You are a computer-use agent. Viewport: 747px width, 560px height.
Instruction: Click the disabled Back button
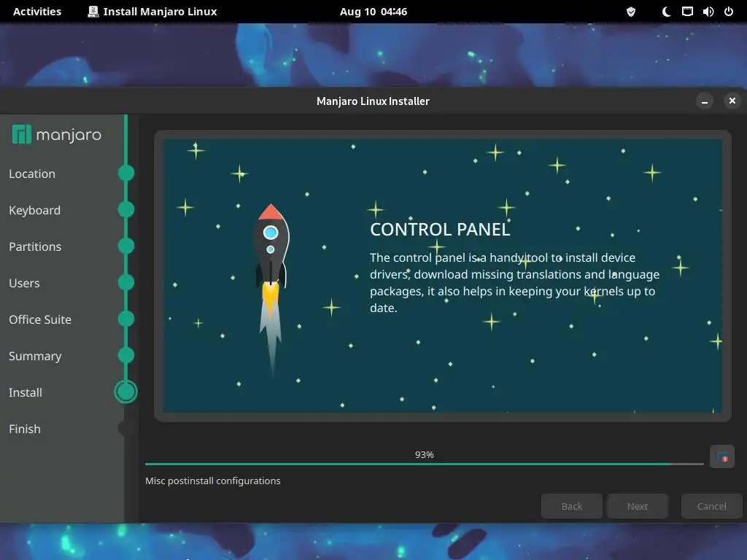(572, 506)
